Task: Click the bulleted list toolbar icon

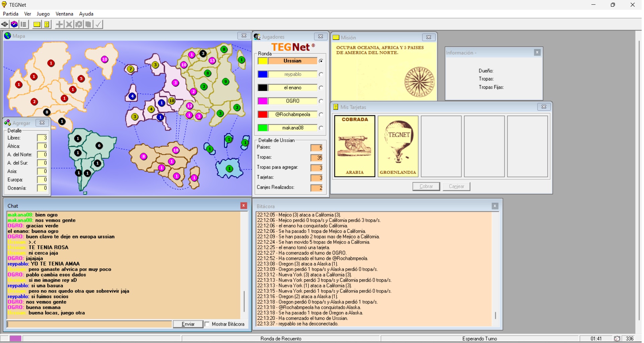Action: 24,24
